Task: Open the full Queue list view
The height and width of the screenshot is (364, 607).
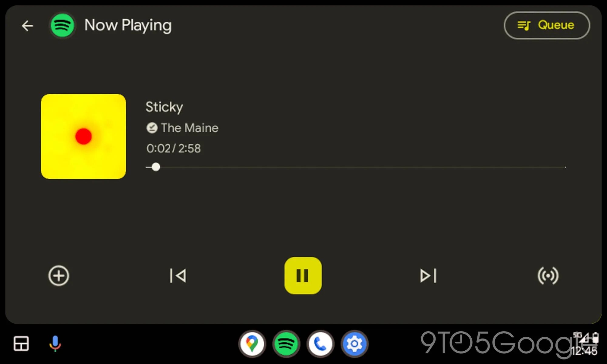Action: pyautogui.click(x=547, y=25)
